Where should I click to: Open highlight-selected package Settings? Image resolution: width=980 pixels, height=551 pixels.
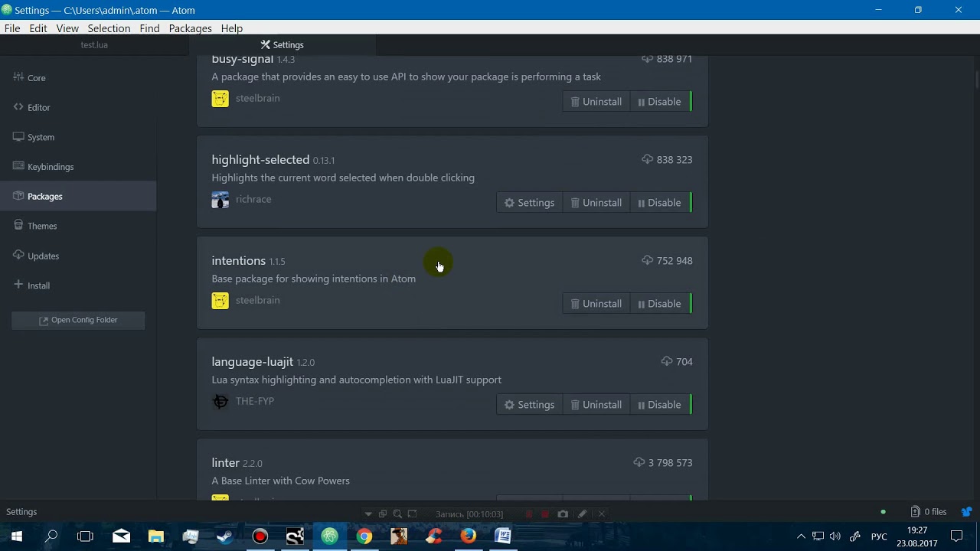tap(530, 203)
